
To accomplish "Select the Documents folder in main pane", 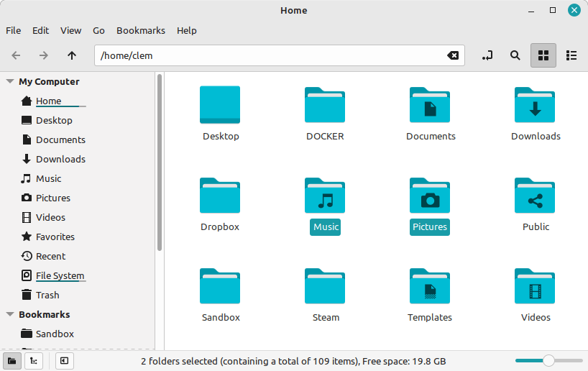I will tap(430, 105).
